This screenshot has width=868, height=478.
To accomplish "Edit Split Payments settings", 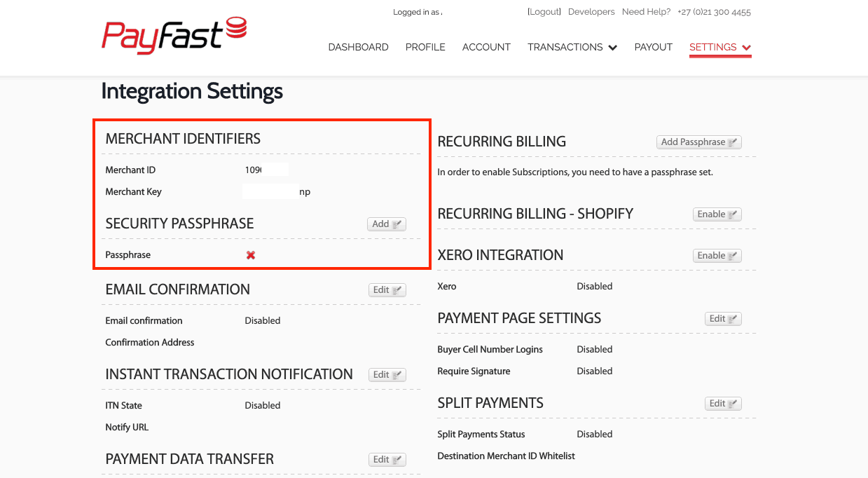I will pos(723,404).
